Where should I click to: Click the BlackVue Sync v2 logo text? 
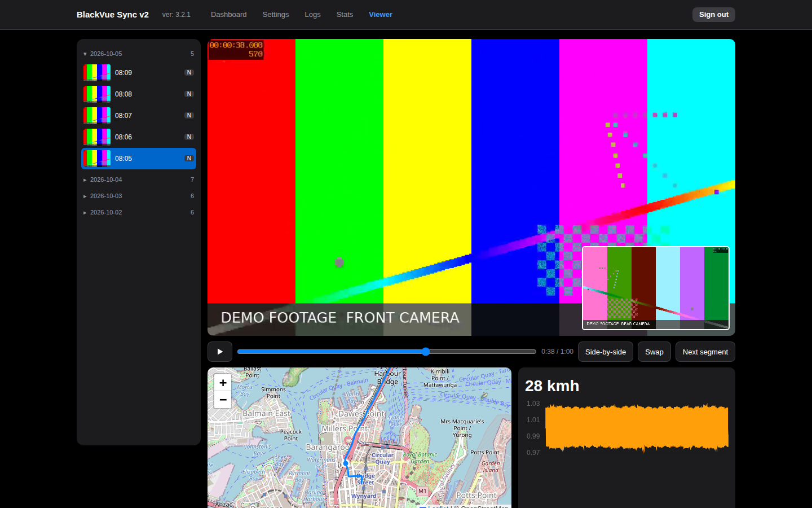click(x=113, y=15)
